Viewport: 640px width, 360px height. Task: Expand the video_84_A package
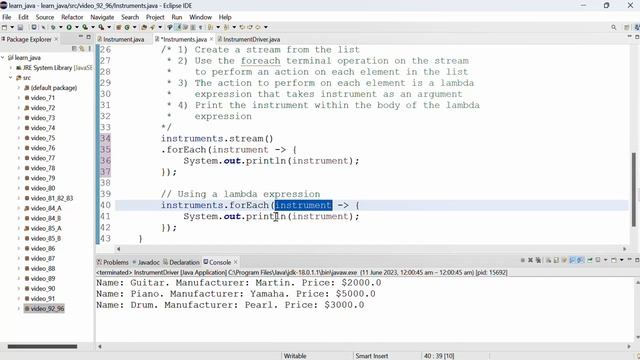pos(19,208)
